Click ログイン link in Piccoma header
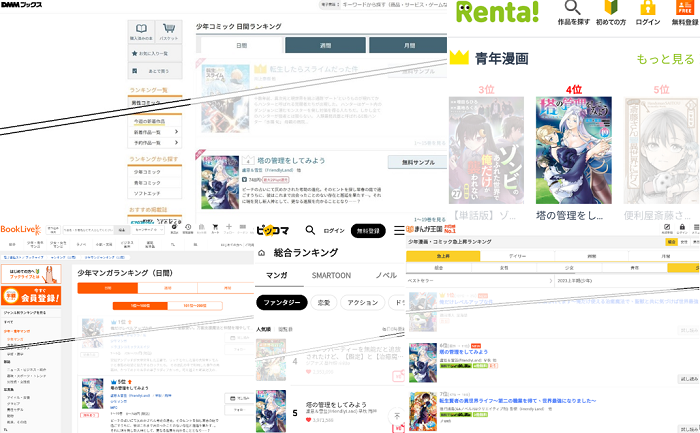The height and width of the screenshot is (433, 700). click(333, 231)
